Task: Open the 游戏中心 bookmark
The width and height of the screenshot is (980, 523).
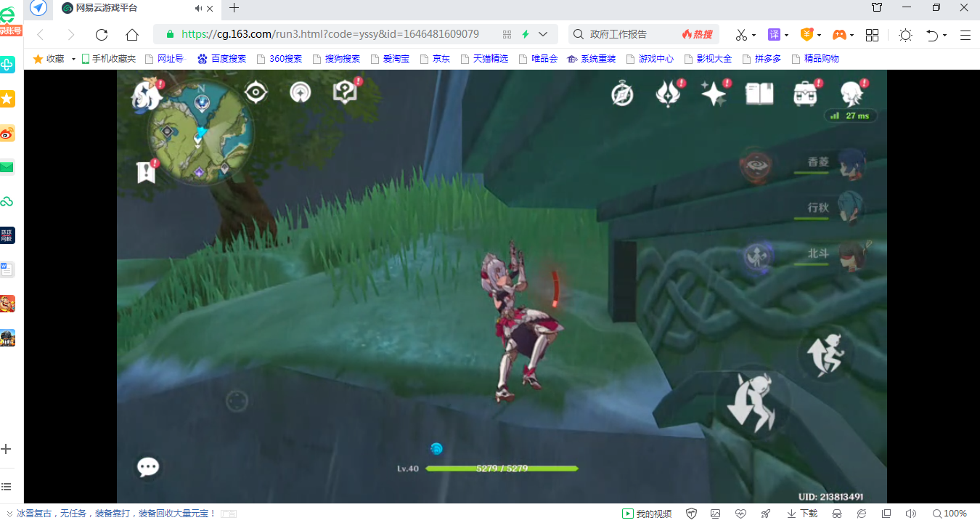Action: click(650, 59)
